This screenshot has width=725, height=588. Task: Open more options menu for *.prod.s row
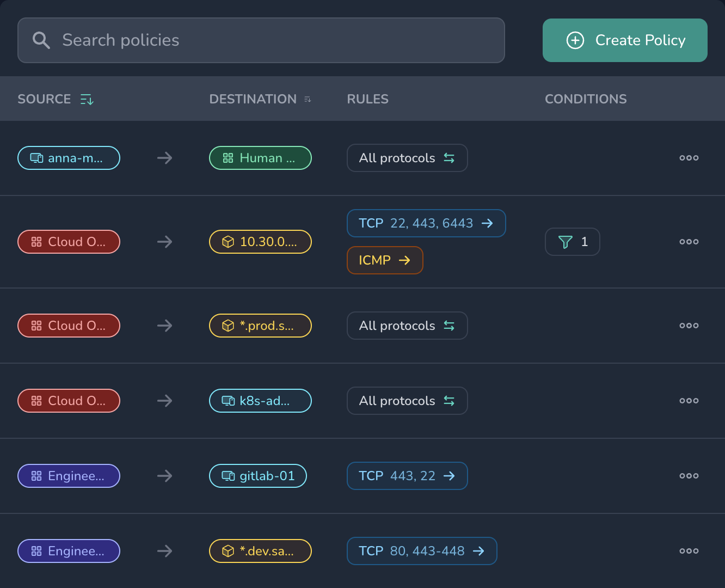point(689,326)
